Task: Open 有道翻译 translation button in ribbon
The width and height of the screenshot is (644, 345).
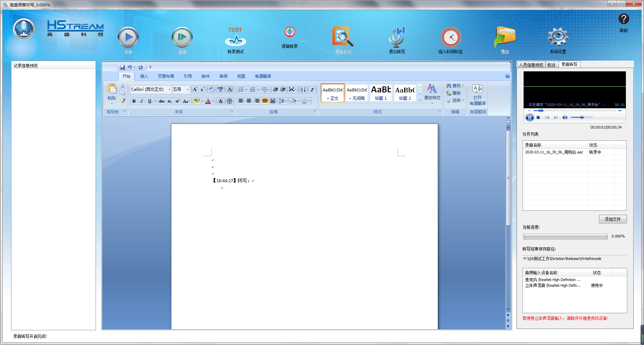Action: (x=478, y=95)
